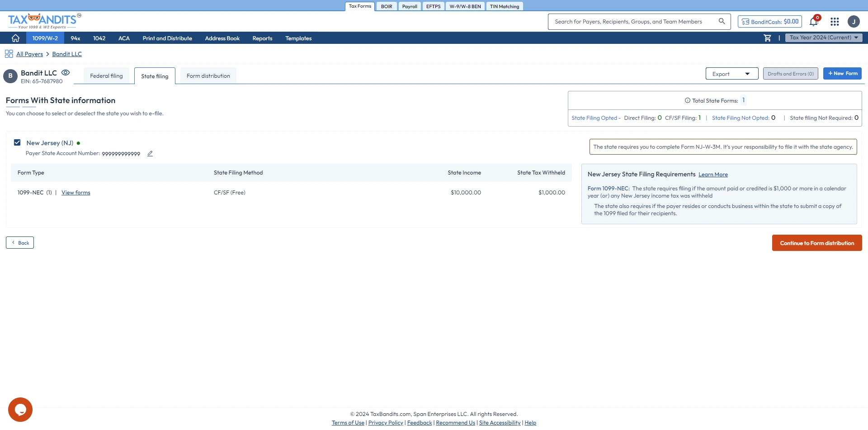Switch to BOIR top tab
This screenshot has height=430, width=868.
click(387, 6)
